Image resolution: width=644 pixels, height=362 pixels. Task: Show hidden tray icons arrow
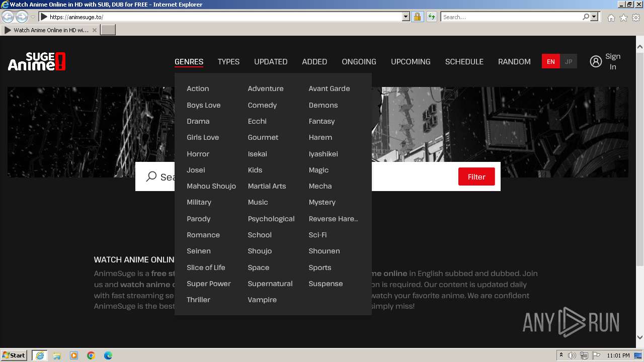point(561,355)
